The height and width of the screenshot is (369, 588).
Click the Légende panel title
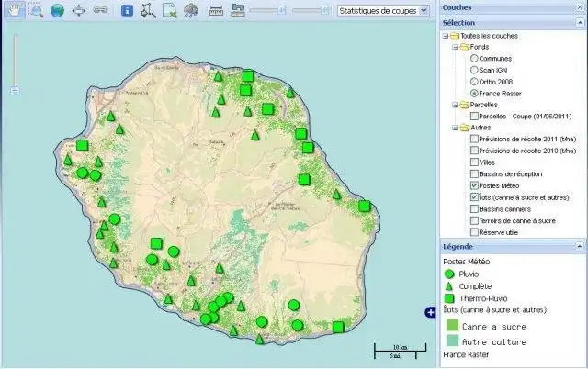458,247
